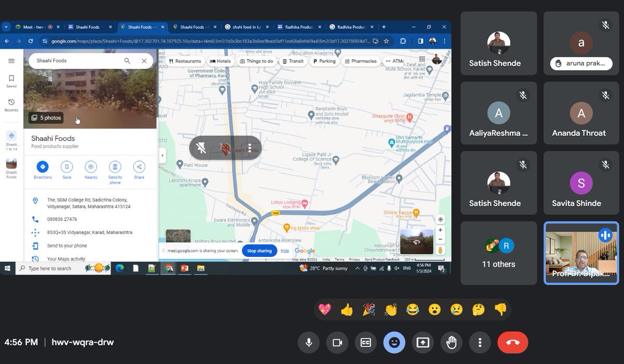Send the thinking face reaction

coord(478,310)
